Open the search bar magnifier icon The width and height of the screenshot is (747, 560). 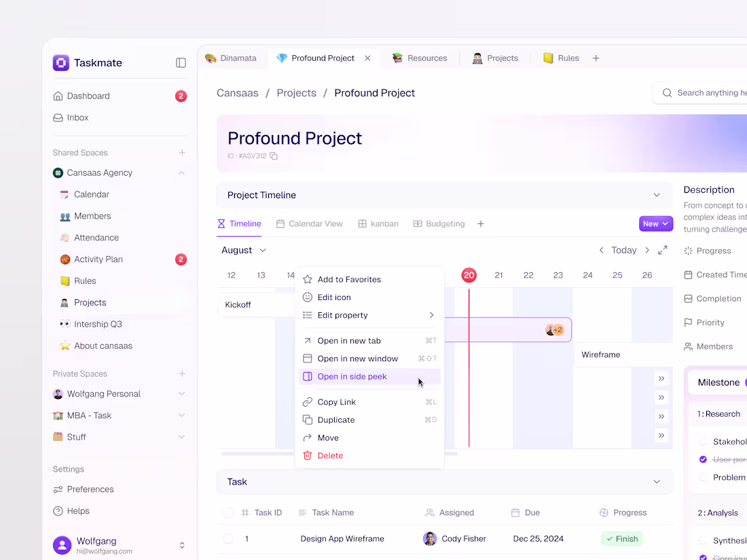[666, 92]
